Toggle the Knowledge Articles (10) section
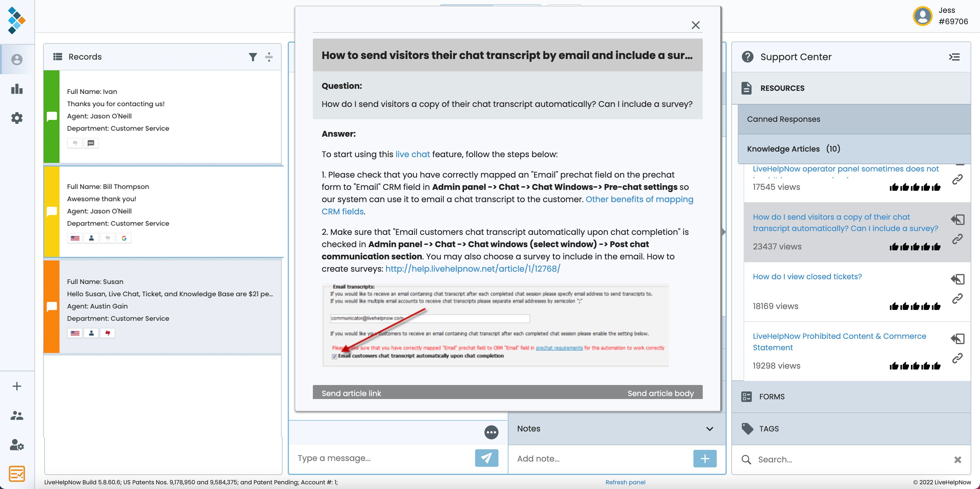The image size is (980, 489). pyautogui.click(x=854, y=149)
